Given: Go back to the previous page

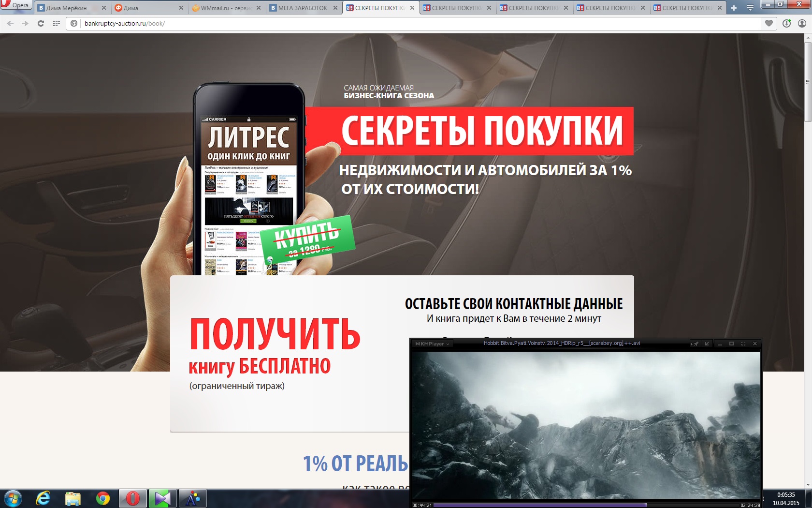Looking at the screenshot, I should point(11,23).
